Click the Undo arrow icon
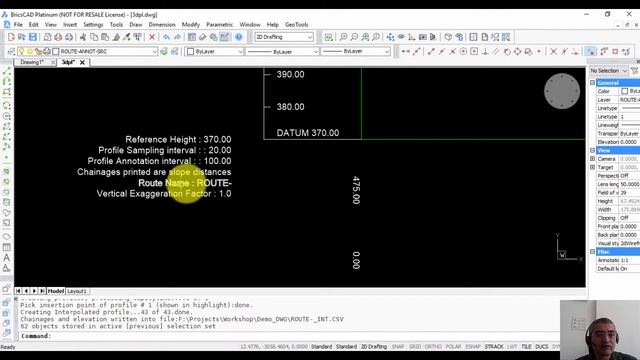Image resolution: width=640 pixels, height=360 pixels. pyautogui.click(x=166, y=37)
